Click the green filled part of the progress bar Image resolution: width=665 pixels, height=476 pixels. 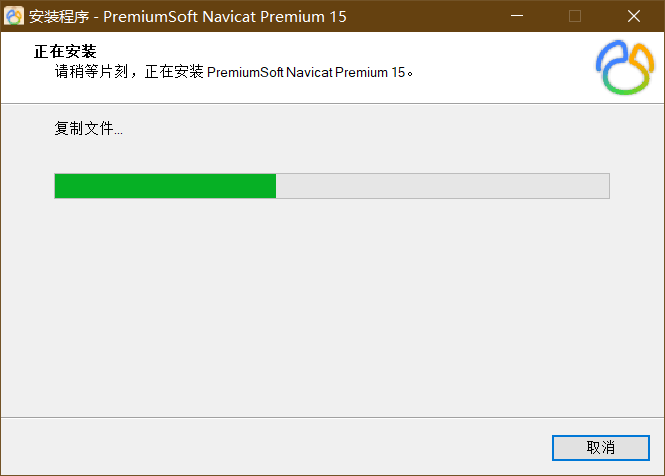tap(165, 186)
